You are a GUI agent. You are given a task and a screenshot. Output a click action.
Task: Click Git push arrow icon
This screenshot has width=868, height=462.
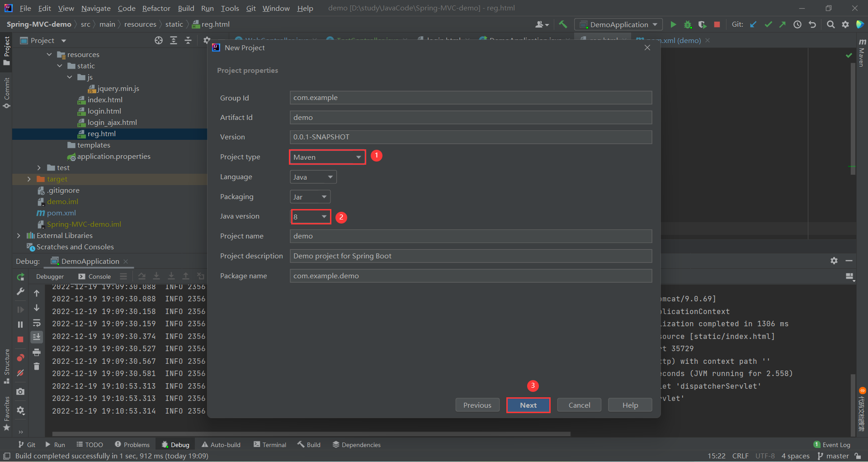point(783,24)
